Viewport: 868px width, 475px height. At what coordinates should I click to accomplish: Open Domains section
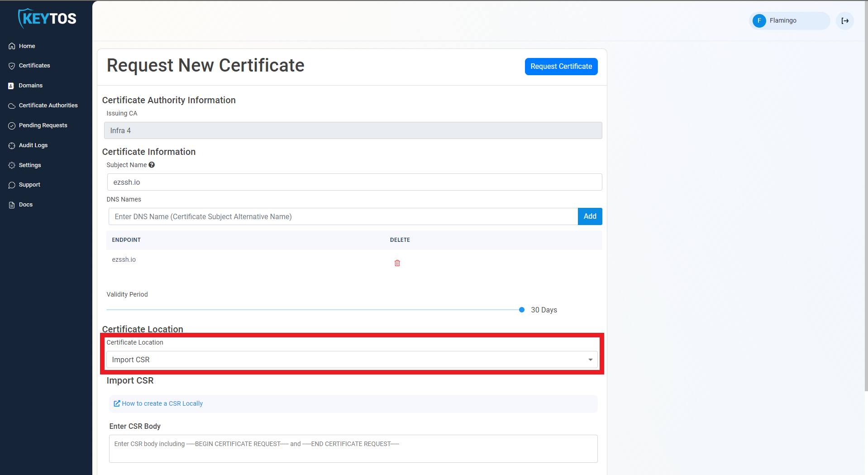click(x=31, y=86)
